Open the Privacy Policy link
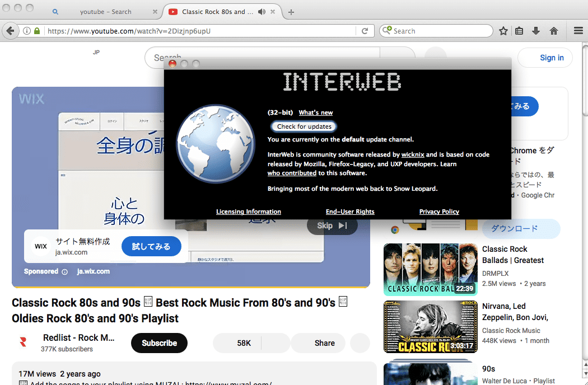 pyautogui.click(x=439, y=212)
